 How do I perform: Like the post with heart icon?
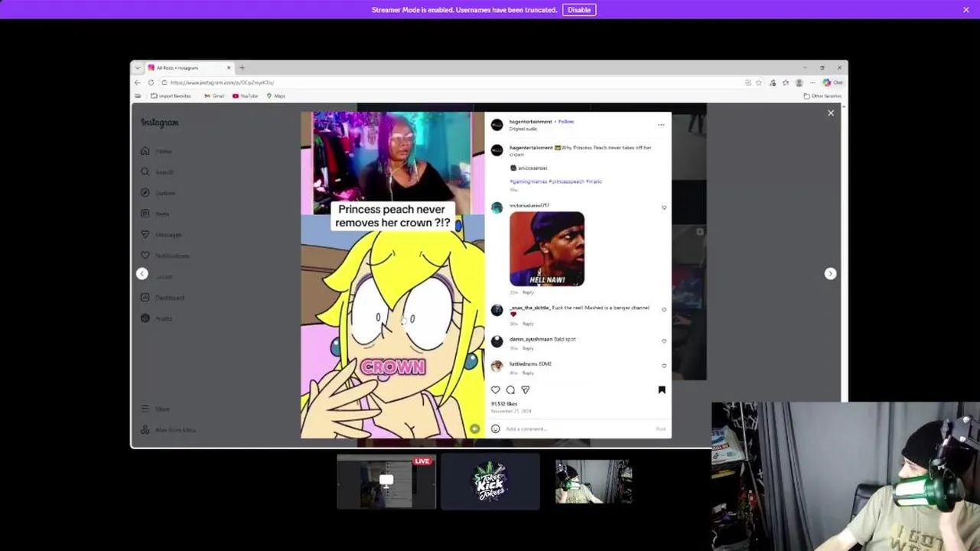(496, 390)
